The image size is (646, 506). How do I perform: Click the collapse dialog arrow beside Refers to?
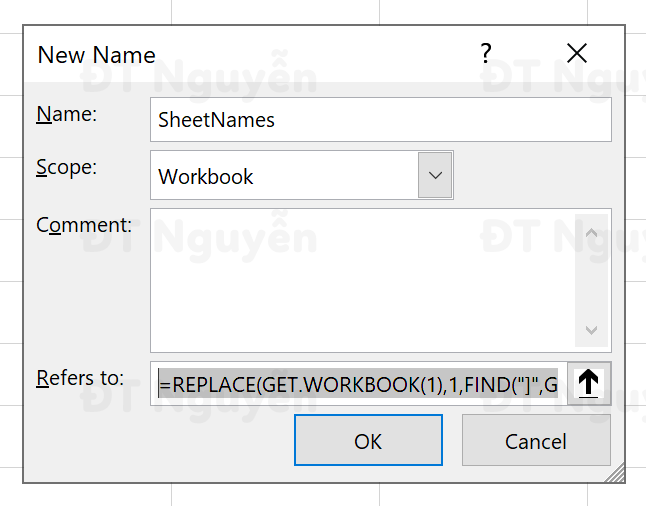[x=589, y=384]
